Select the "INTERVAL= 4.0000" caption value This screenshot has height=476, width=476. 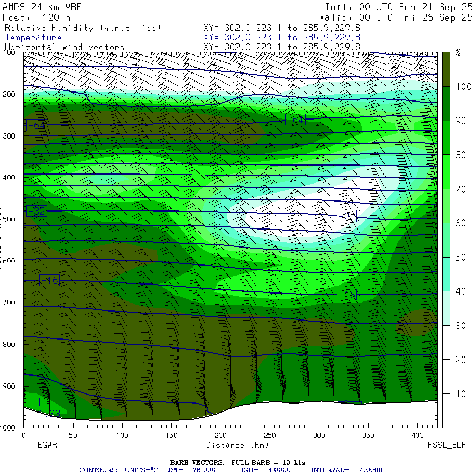pos(346,470)
